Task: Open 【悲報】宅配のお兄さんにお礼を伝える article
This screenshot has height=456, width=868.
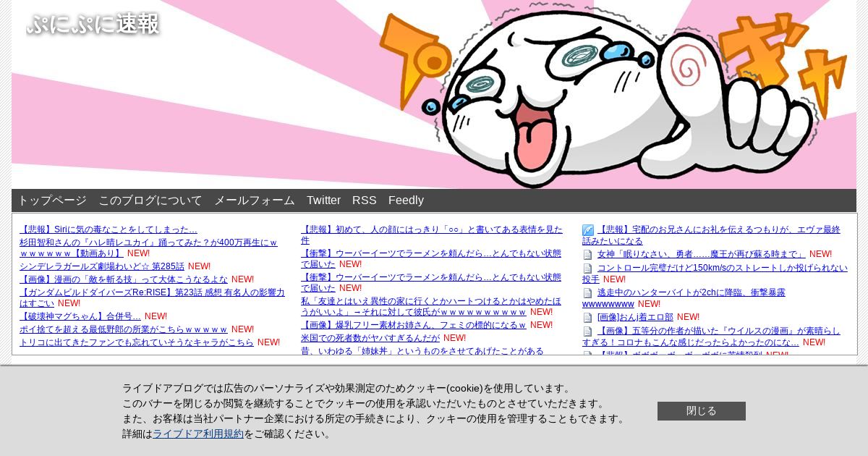Action: pyautogui.click(x=712, y=235)
